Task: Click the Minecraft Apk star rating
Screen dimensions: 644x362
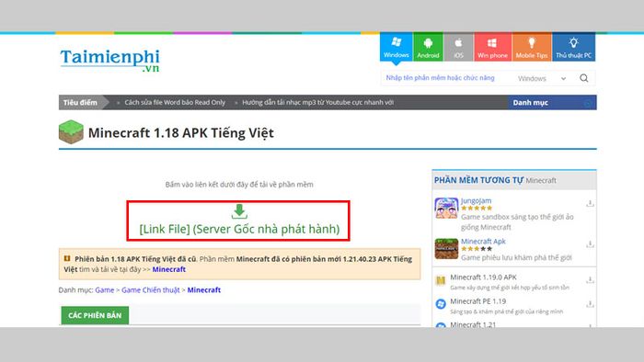Action: click(x=477, y=249)
